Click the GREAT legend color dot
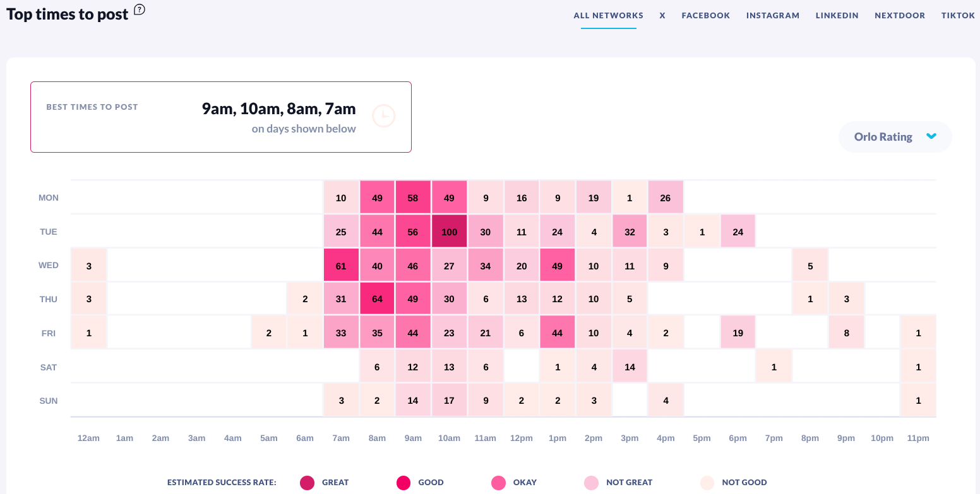The width and height of the screenshot is (980, 494). pos(308,483)
